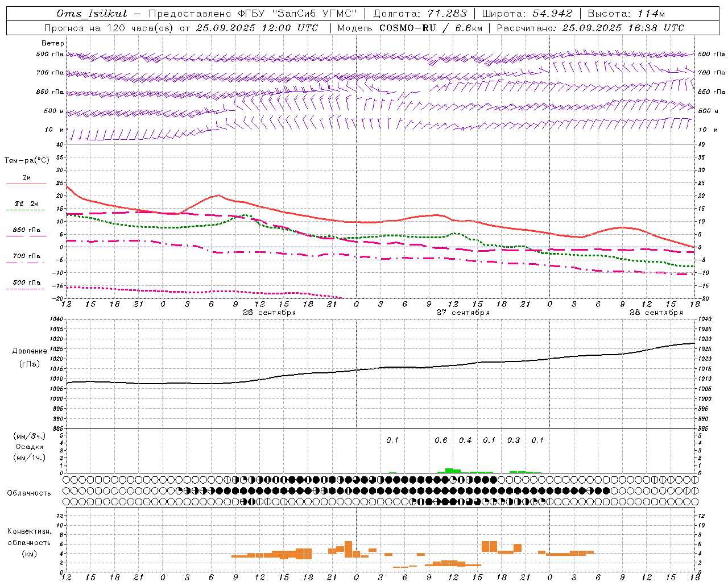
Task: Click the "Облачность" cloud cover label
Action: 29,493
